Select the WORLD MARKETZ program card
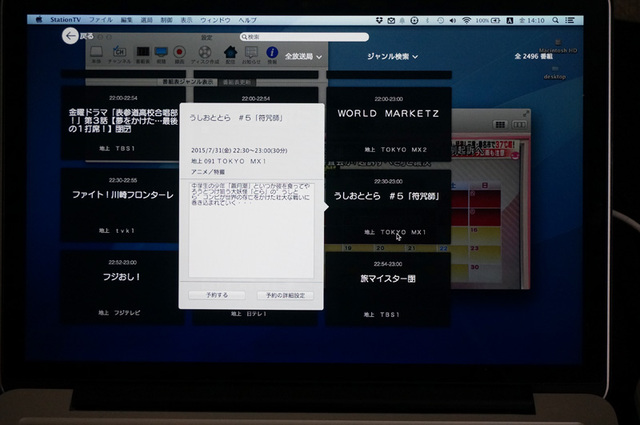Image resolution: width=640 pixels, height=425 pixels. coord(389,124)
